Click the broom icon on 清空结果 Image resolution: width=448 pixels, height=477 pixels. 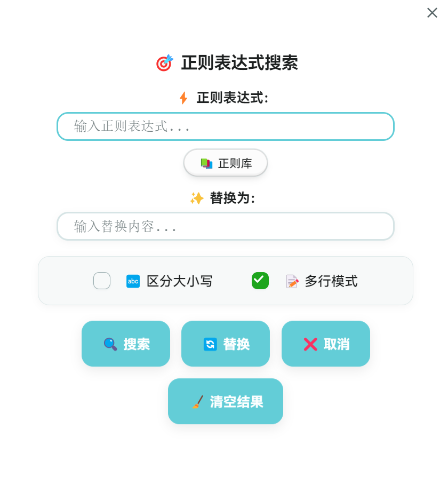pyautogui.click(x=197, y=402)
